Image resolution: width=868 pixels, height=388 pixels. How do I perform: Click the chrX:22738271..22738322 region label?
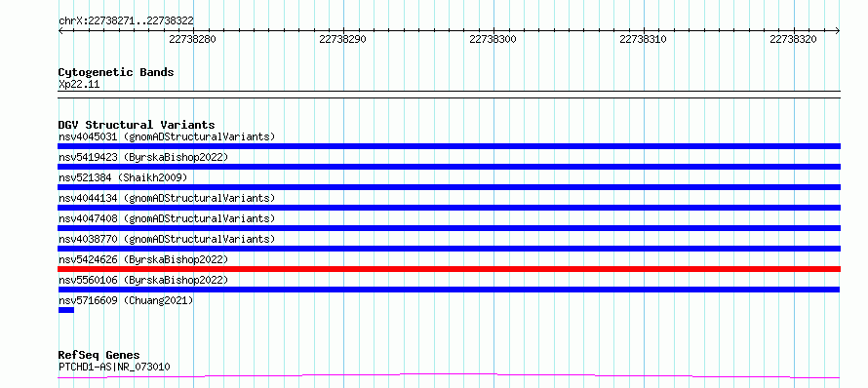tap(126, 20)
